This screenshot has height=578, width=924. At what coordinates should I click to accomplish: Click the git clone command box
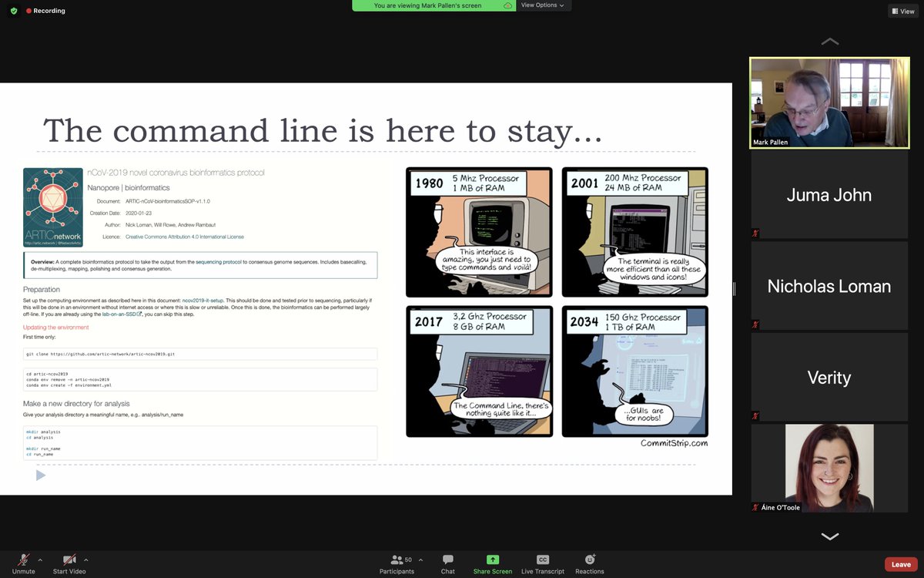pyautogui.click(x=200, y=354)
